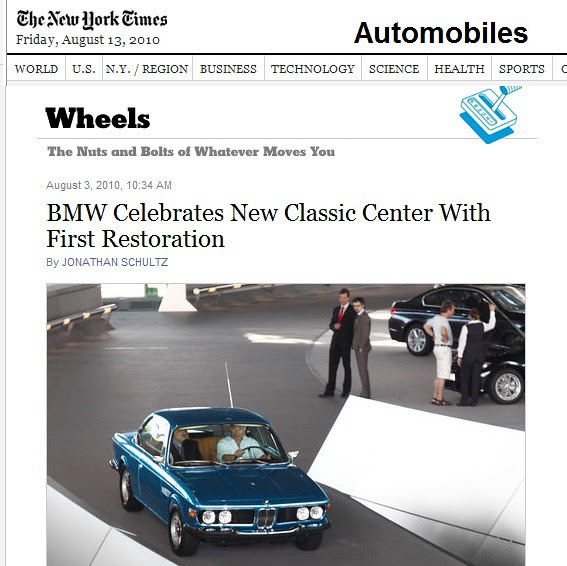Click the article timestamp August 3, 2010
The image size is (567, 566).
pyautogui.click(x=108, y=185)
